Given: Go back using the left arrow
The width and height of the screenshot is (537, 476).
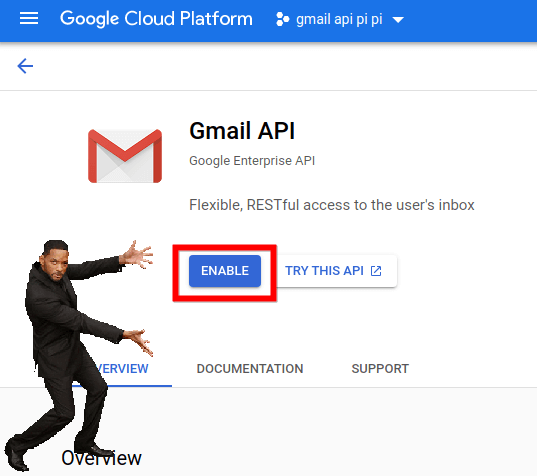Looking at the screenshot, I should [25, 66].
